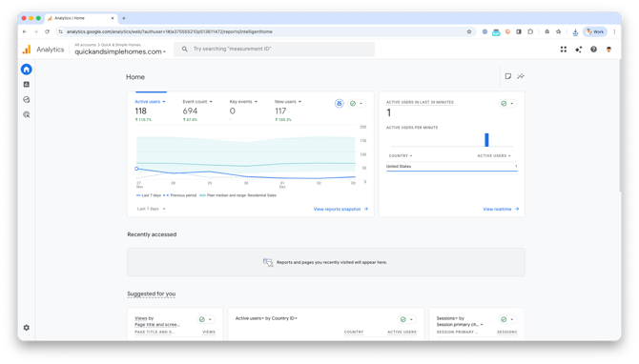Close the Analytics | Home tab

click(x=113, y=18)
